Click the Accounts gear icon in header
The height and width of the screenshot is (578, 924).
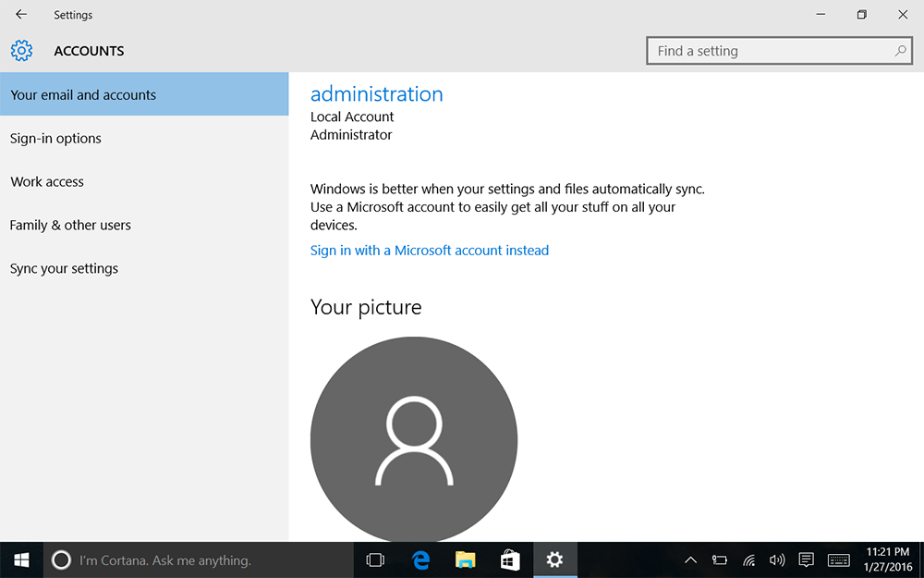tap(22, 51)
